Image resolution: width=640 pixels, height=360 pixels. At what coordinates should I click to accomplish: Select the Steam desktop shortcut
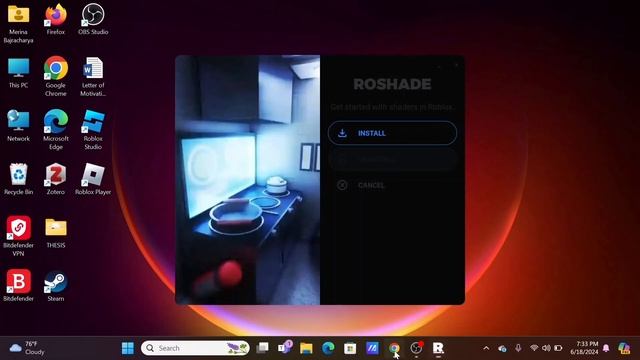coord(56,286)
